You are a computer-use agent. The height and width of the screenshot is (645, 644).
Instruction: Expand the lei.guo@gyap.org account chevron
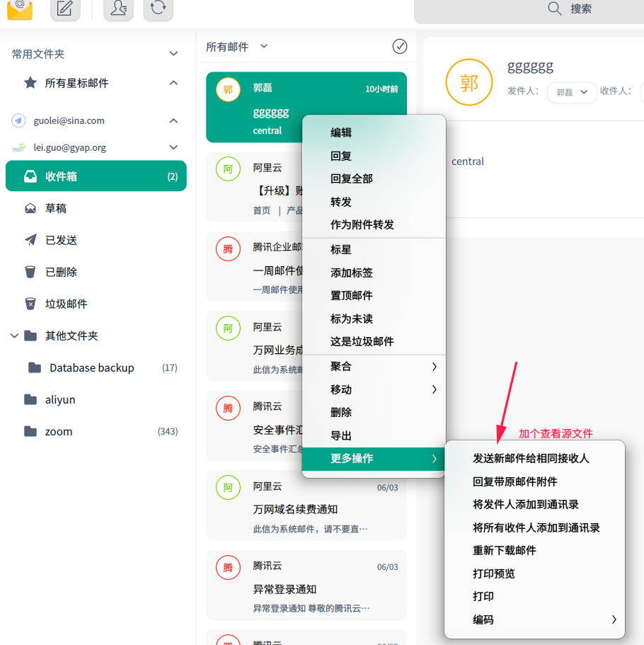tap(173, 147)
